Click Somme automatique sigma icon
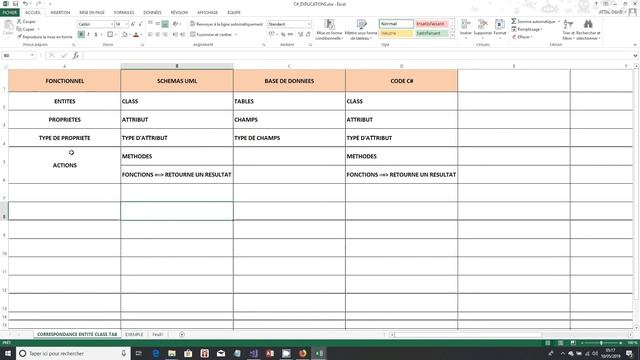 [x=514, y=21]
